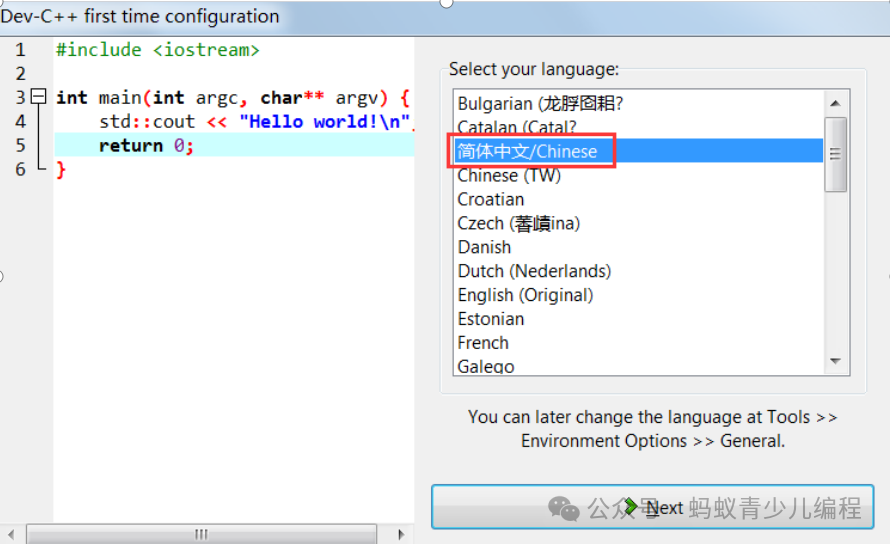Select Chinese (TW) language
890x544 pixels.
[639, 175]
